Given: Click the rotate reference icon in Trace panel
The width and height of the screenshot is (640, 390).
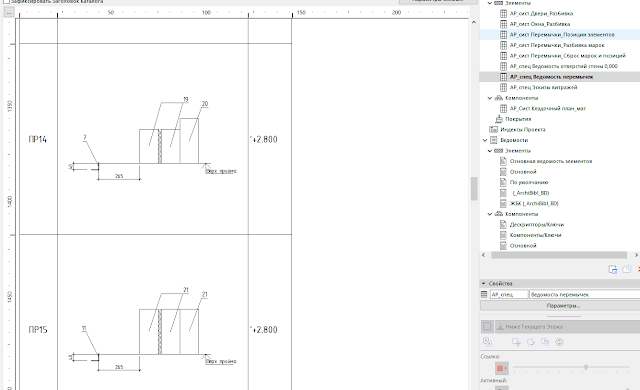Looking at the screenshot, I should click(x=531, y=342).
